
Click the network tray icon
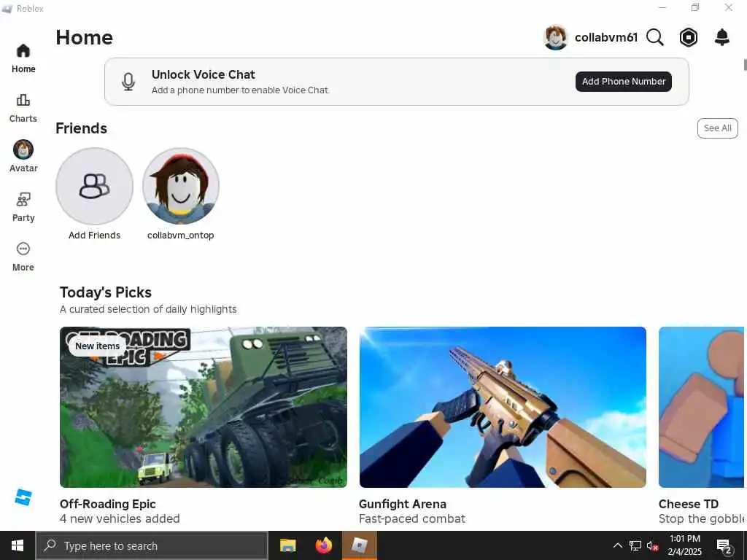pos(635,545)
